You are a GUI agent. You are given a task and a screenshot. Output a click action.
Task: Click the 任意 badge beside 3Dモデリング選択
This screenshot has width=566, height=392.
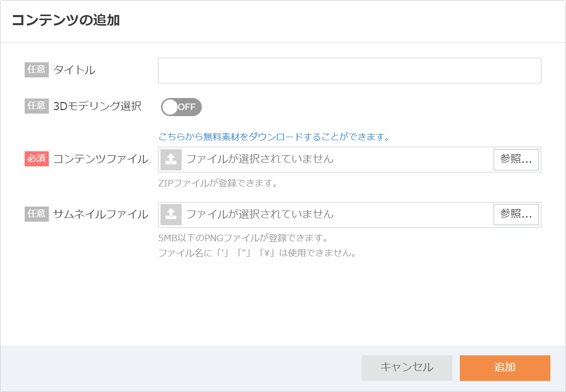37,106
